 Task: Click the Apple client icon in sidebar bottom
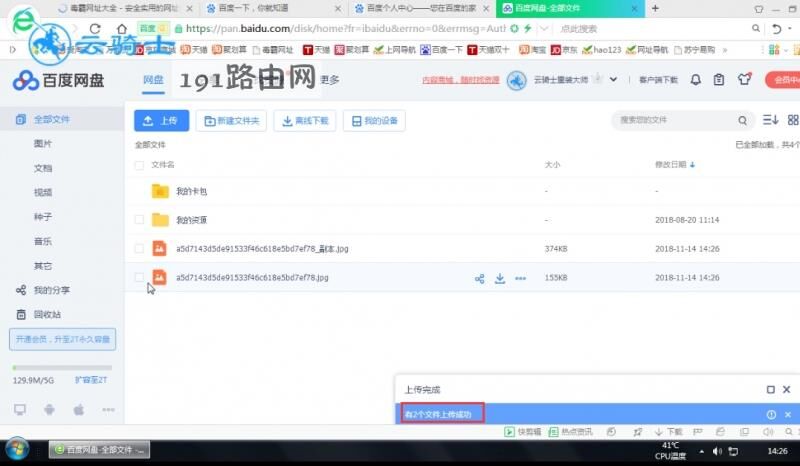(79, 409)
